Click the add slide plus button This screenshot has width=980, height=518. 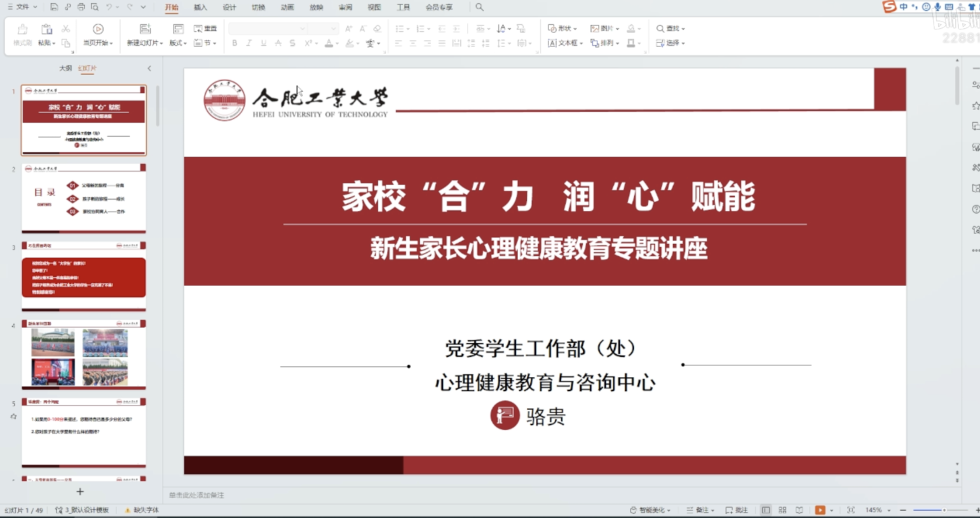[x=80, y=491]
